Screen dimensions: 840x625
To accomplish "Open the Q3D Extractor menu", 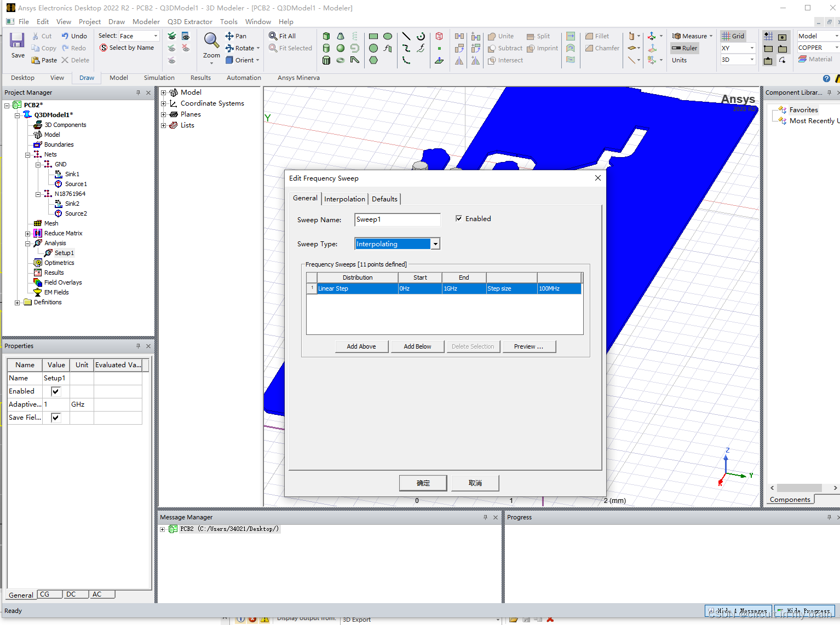I will pyautogui.click(x=189, y=22).
